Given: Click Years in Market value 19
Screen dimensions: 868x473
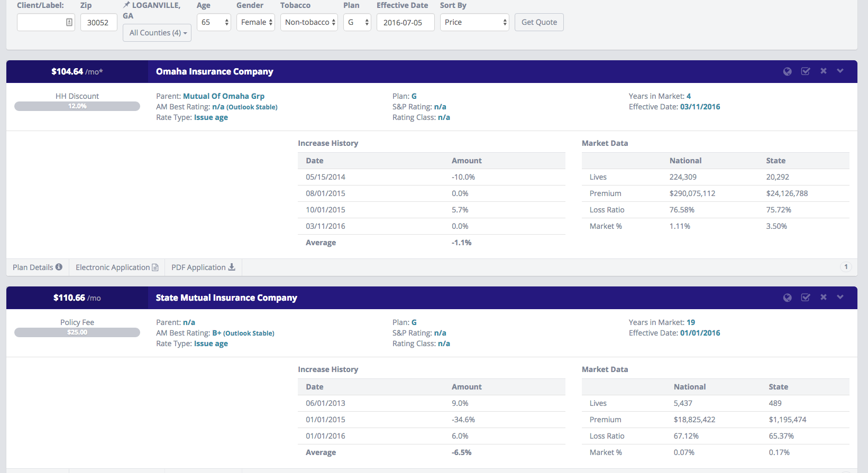Looking at the screenshot, I should pos(691,322).
